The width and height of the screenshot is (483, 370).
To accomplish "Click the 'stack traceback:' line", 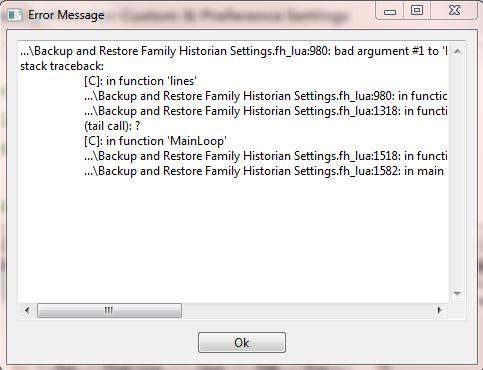I will pos(62,66).
